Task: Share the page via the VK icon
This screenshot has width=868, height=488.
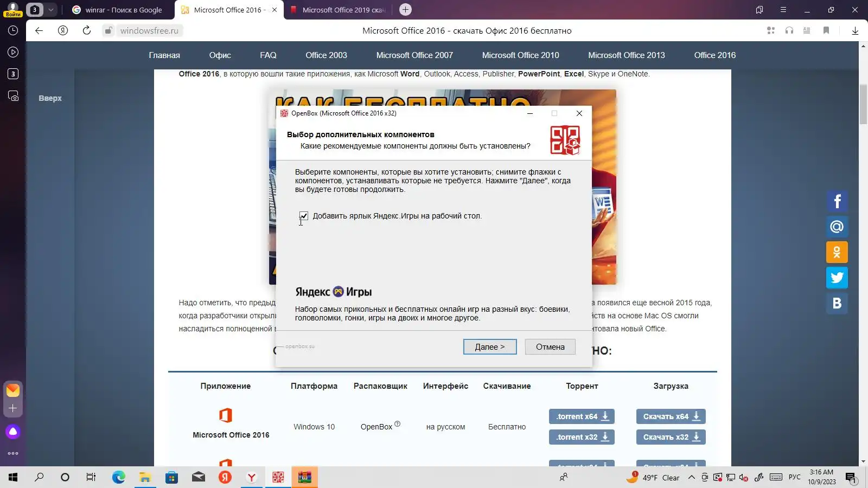Action: pos(837,303)
